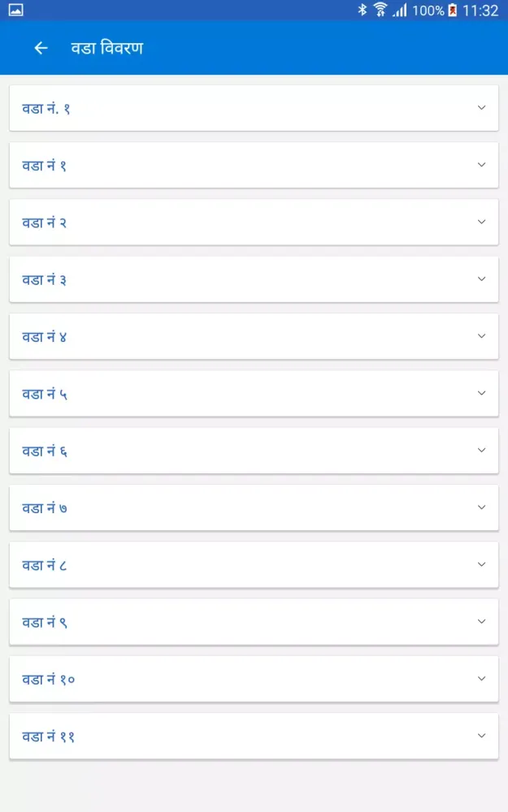Click the वडा विवरण header title
The image size is (508, 812).
tap(106, 48)
